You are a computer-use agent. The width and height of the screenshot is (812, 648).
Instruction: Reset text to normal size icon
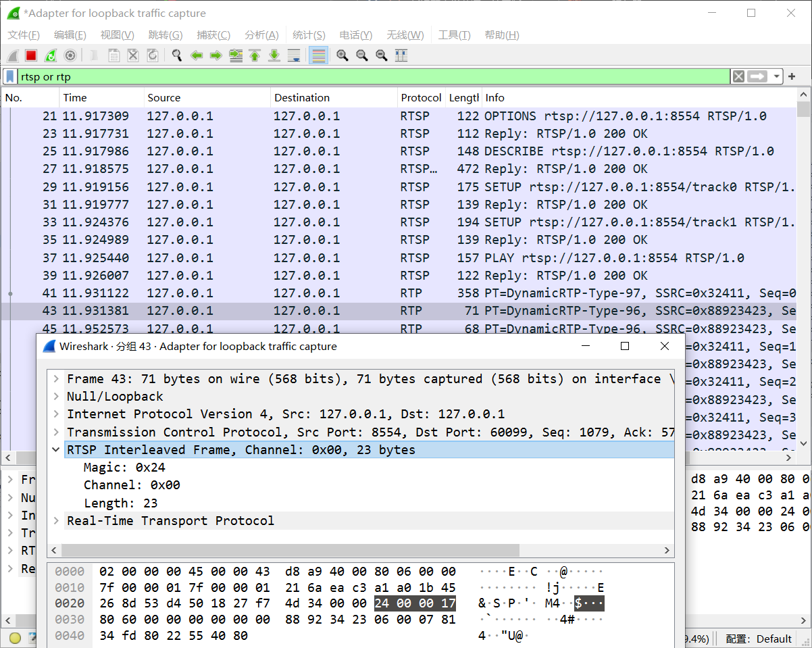click(382, 55)
